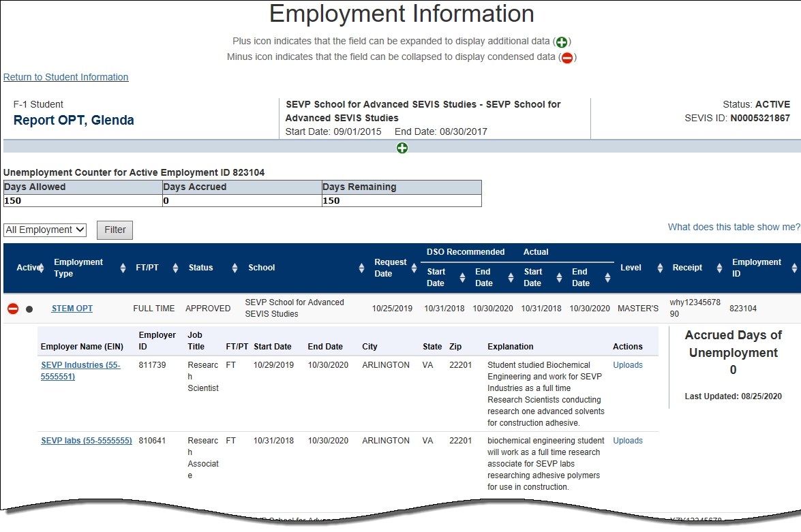Click the SEVP Industries explanation text
801x532 pixels.
(x=545, y=394)
